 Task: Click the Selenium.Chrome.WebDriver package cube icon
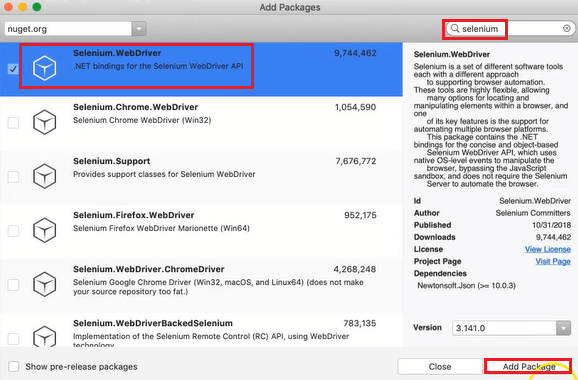44,122
